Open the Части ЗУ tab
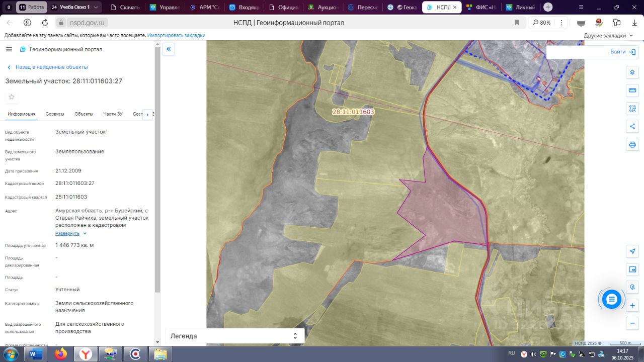Viewport: 644px width, 362px height. point(113,114)
